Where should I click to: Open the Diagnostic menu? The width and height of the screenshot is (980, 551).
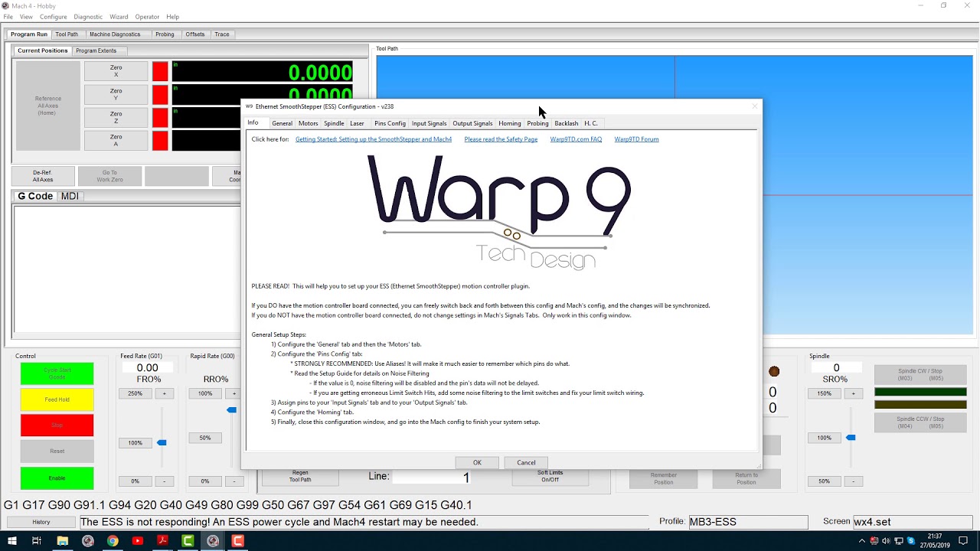pyautogui.click(x=88, y=17)
